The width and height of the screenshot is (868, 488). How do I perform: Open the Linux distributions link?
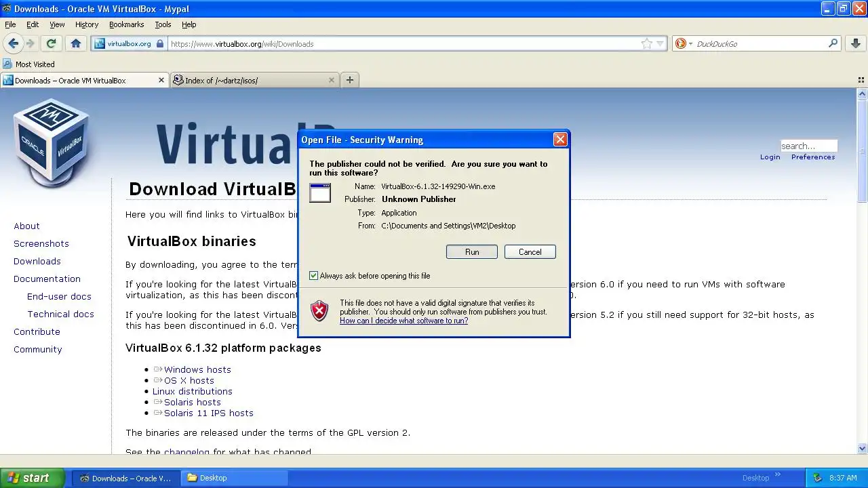(193, 391)
